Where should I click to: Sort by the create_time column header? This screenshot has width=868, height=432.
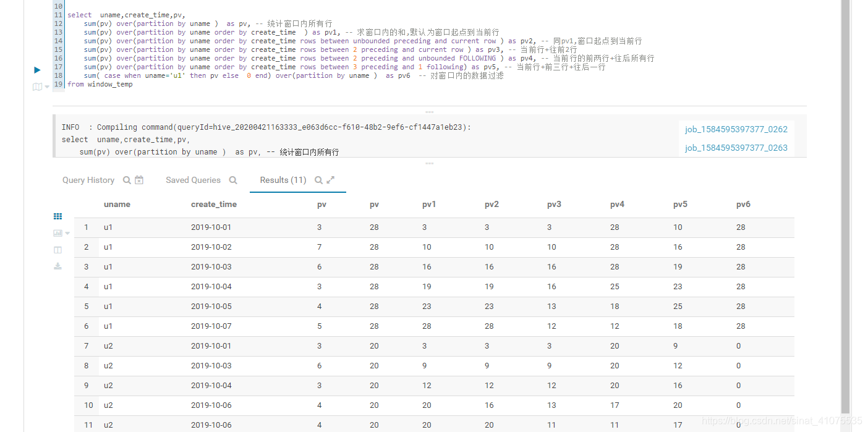(214, 204)
